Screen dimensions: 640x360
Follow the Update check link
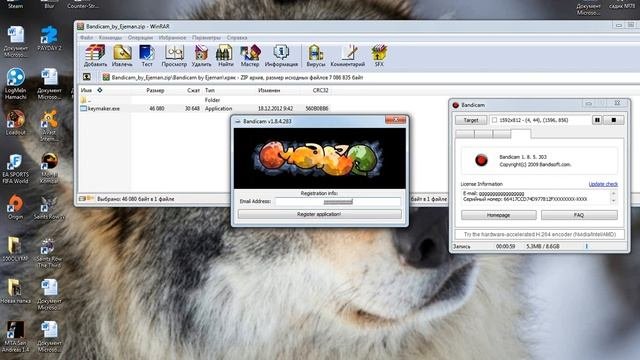(x=603, y=184)
